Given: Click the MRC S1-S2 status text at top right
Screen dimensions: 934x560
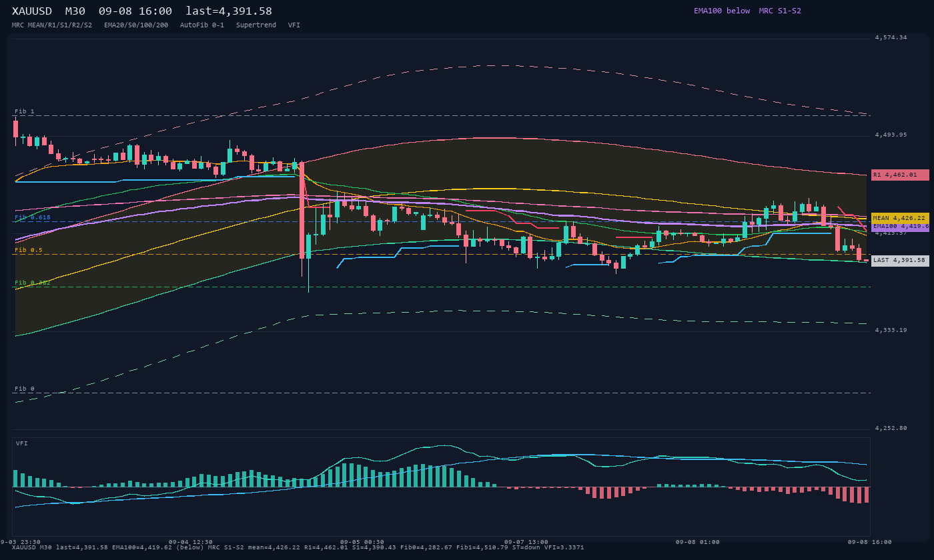Looking at the screenshot, I should pyautogui.click(x=780, y=11).
